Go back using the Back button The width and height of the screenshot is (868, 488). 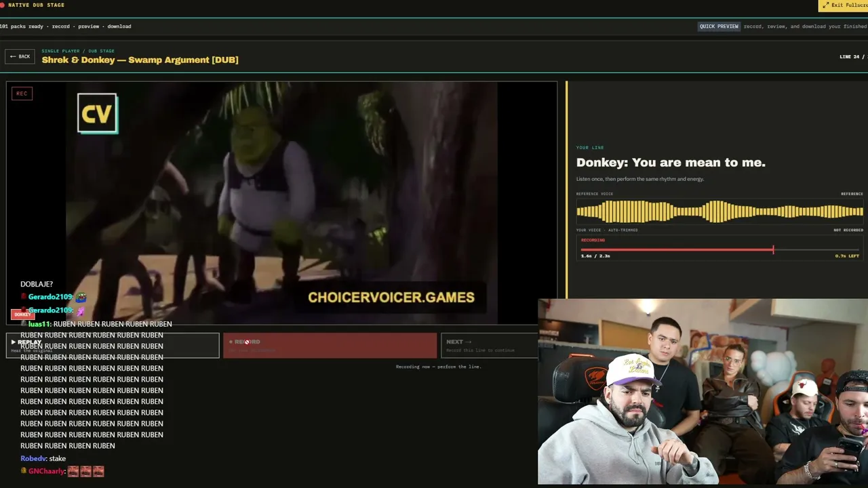20,57
